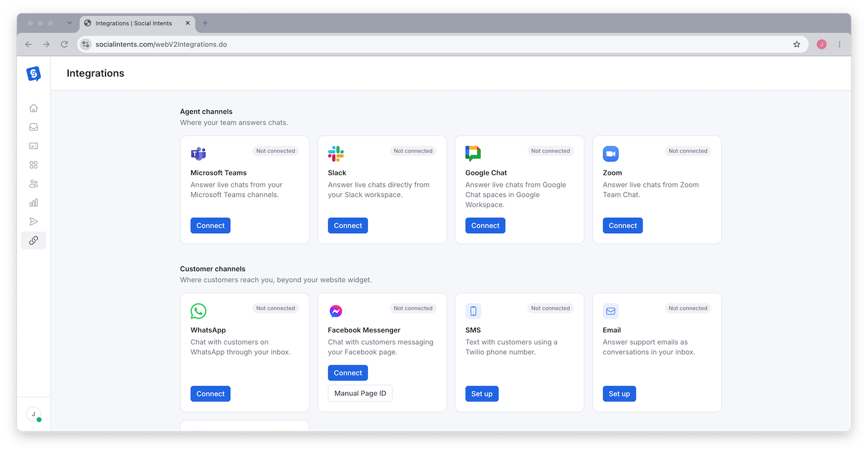
Task: Click Not connected badge on Google Chat
Action: point(550,151)
